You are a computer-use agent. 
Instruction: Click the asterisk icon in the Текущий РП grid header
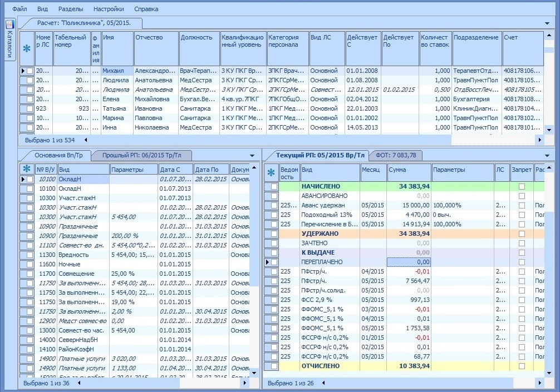pos(271,173)
